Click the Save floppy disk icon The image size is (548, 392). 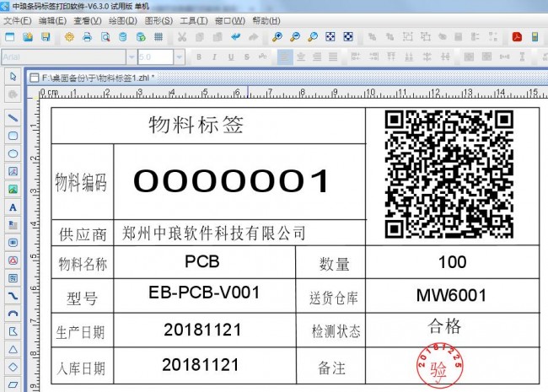tap(46, 37)
